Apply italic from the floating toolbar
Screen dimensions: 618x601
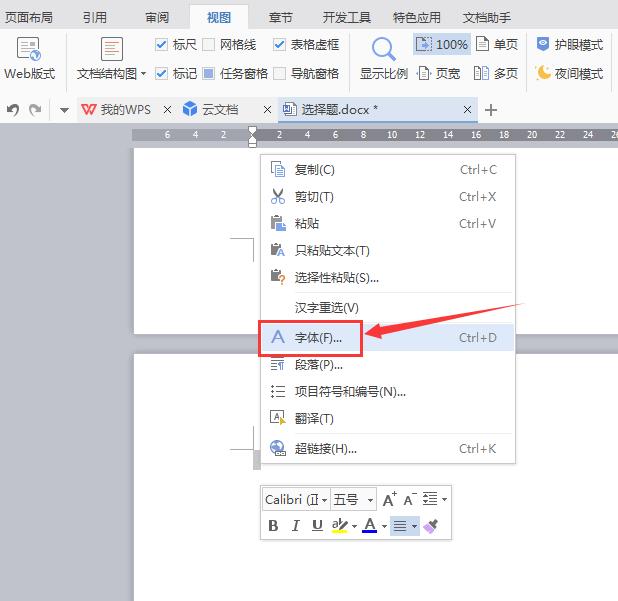[x=295, y=526]
